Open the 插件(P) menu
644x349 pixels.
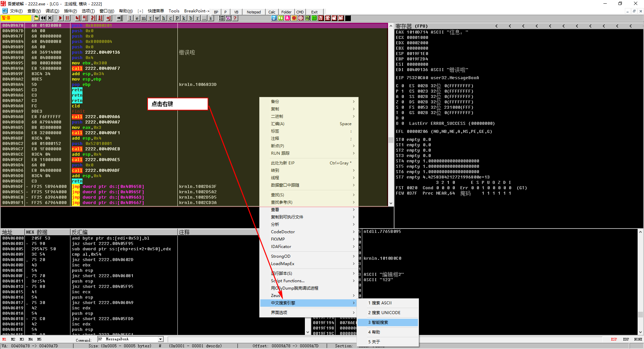coord(70,11)
